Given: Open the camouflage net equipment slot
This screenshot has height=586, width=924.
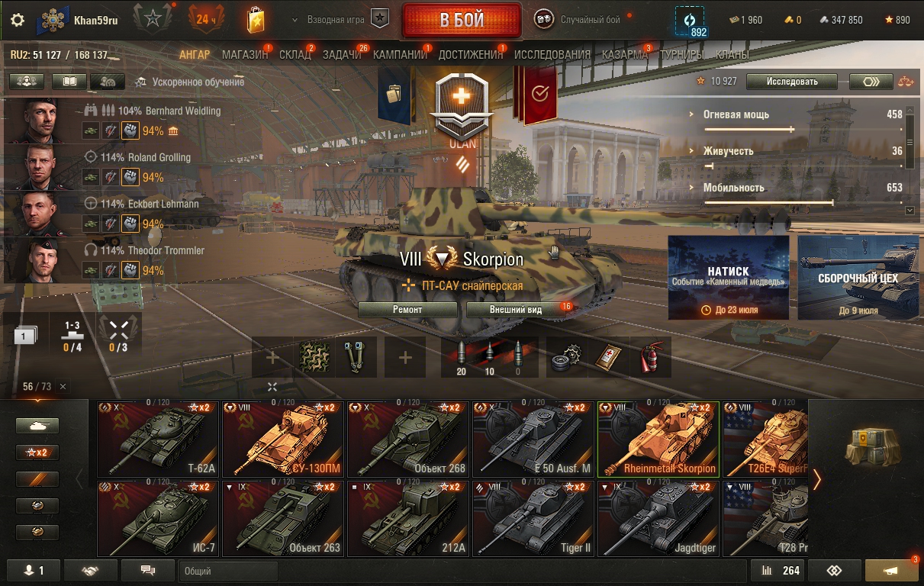Looking at the screenshot, I should (315, 357).
